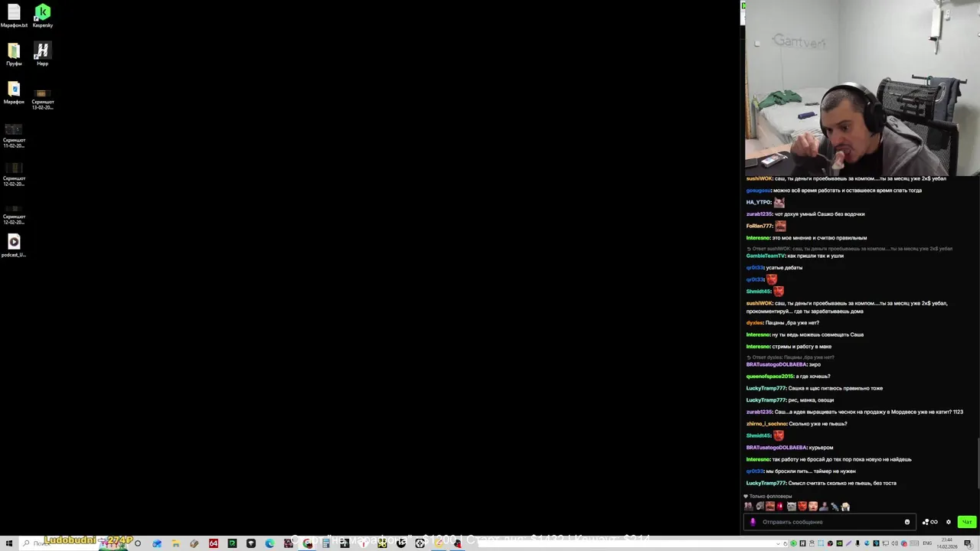
Task: Insert the white cat emote from quick bar
Action: click(792, 506)
